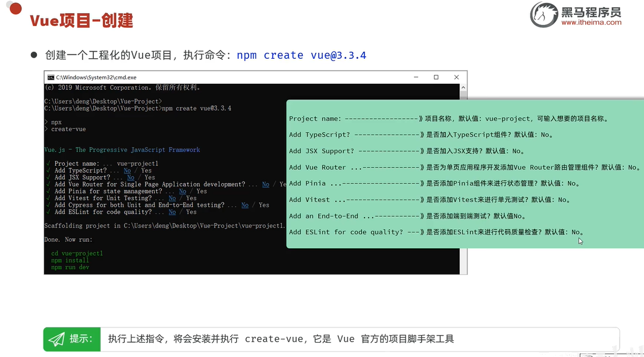
Task: Click the Add JSX Support? row in green panel
Action: pos(407,151)
